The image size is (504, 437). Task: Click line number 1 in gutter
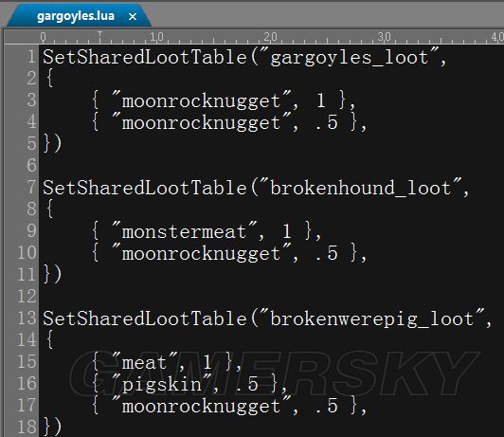tap(31, 56)
